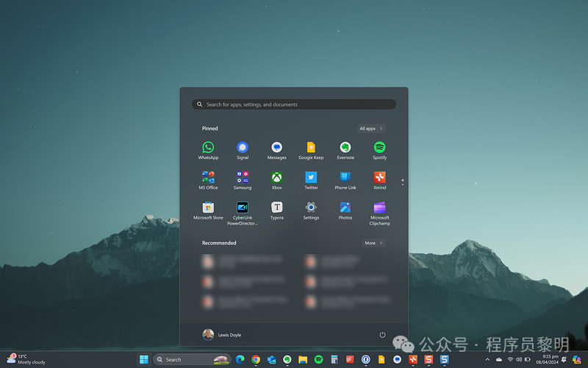Launch Evernote from the Start menu pinned grid

click(x=345, y=151)
